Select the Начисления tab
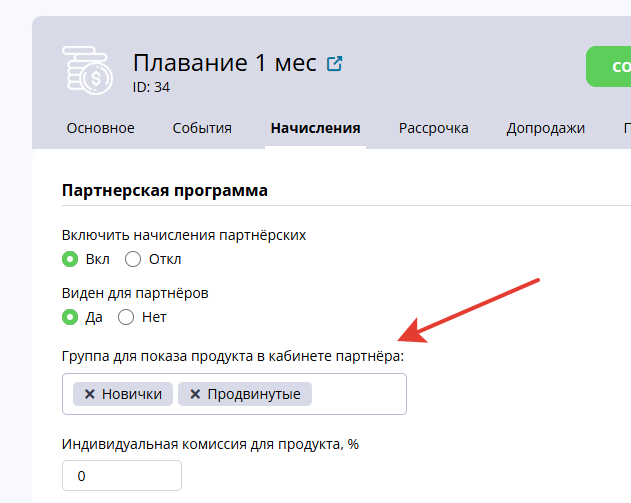Image resolution: width=631 pixels, height=503 pixels. 316,128
